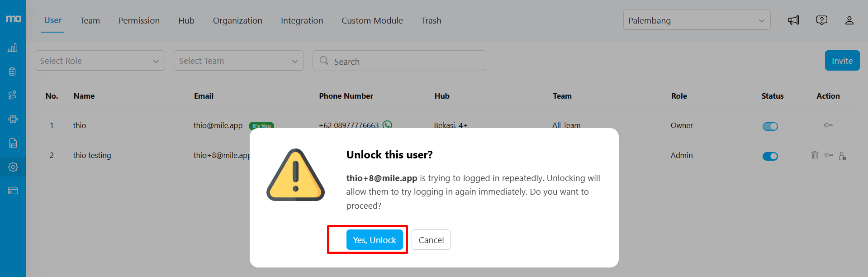Click the Search input field

pyautogui.click(x=399, y=61)
